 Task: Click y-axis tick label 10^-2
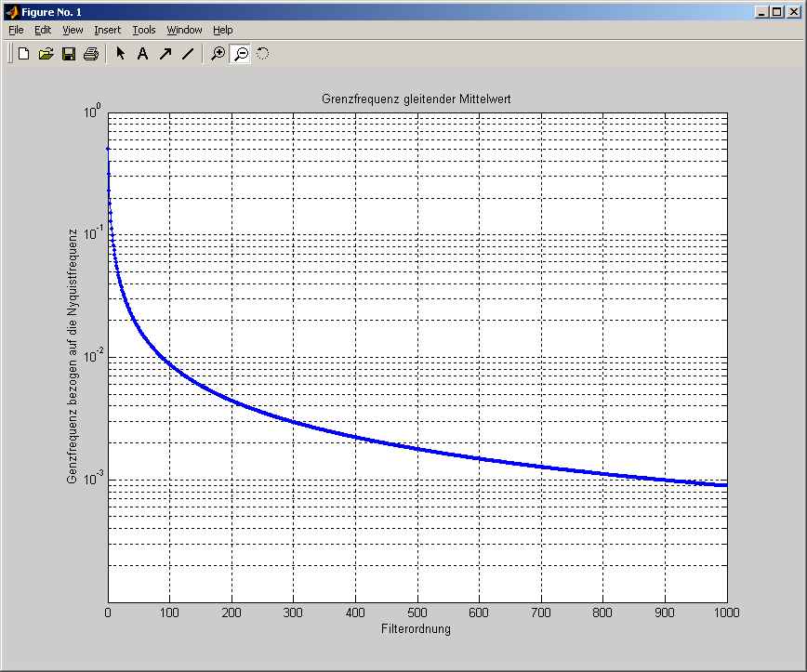coord(94,355)
